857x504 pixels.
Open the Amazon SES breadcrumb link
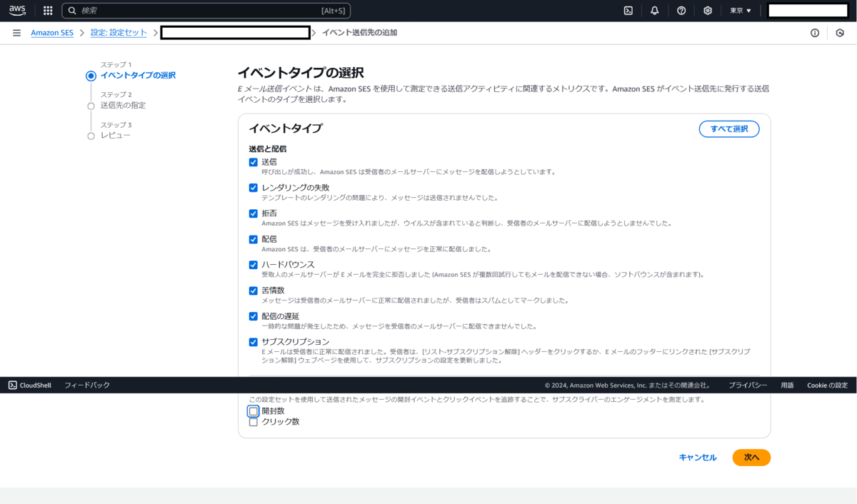pyautogui.click(x=52, y=33)
